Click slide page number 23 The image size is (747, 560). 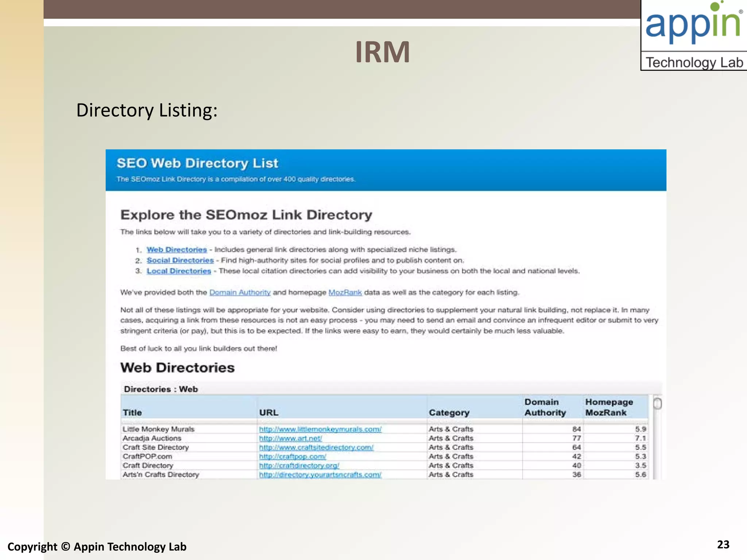click(x=723, y=544)
